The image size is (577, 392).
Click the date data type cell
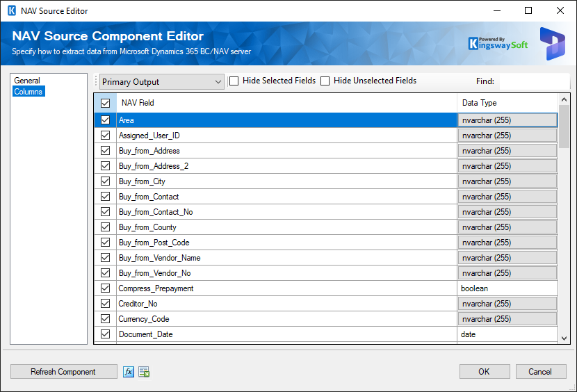click(507, 334)
